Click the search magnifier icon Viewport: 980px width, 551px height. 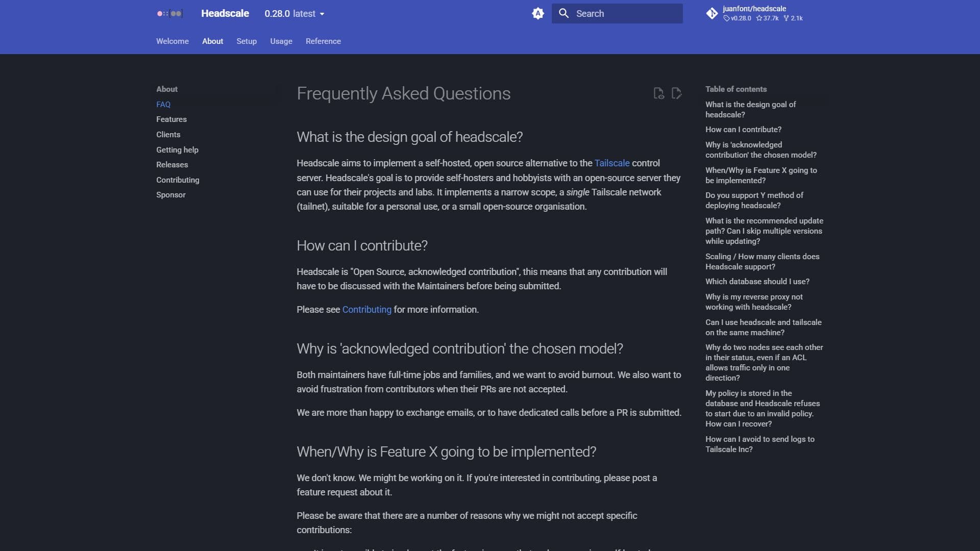[x=563, y=14]
